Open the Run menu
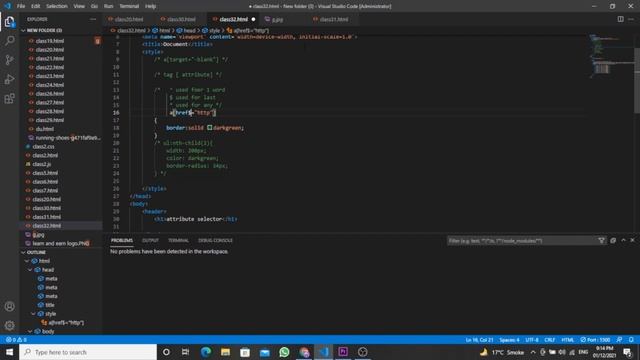Image resolution: width=640 pixels, height=360 pixels. point(108,6)
